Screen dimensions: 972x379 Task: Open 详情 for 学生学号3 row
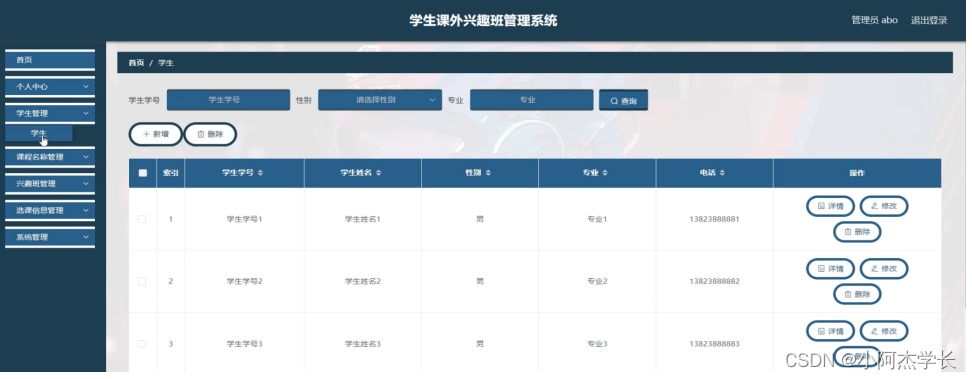(830, 331)
